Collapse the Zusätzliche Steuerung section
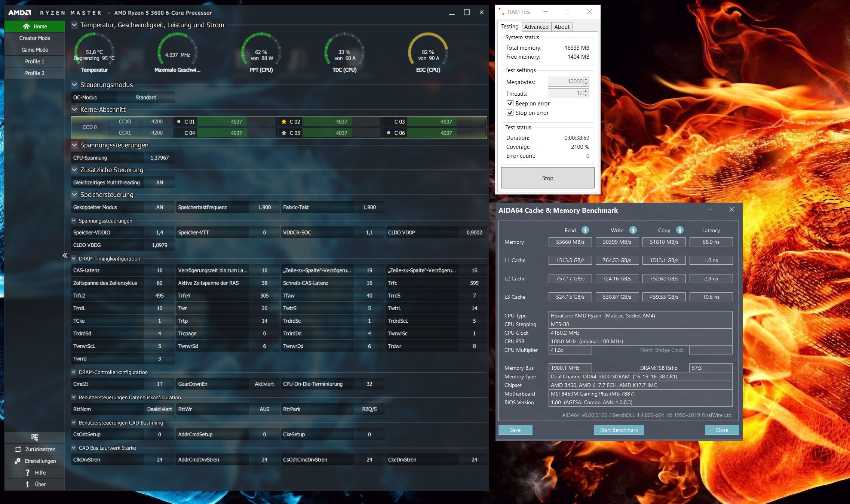The image size is (850, 504). pyautogui.click(x=74, y=170)
